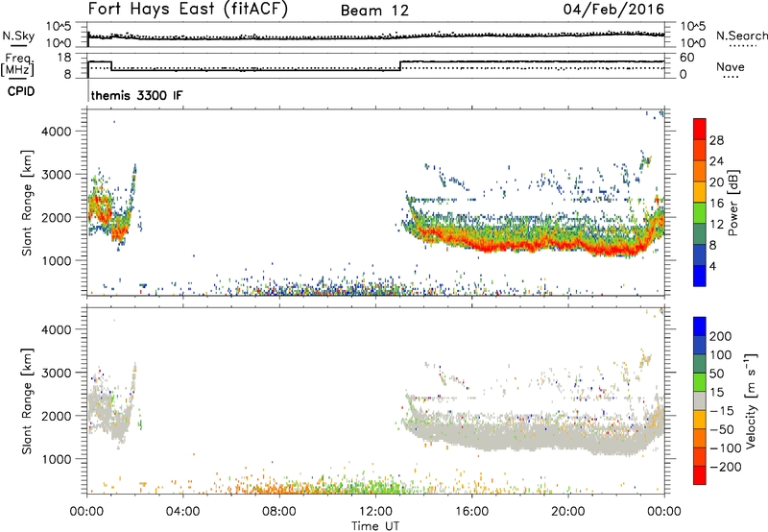Click the '08:00' time tick label

point(279,512)
